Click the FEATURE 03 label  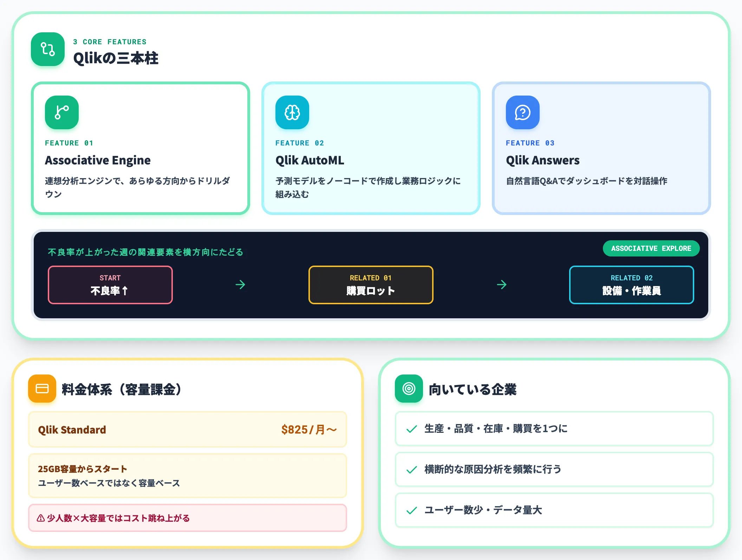point(530,143)
